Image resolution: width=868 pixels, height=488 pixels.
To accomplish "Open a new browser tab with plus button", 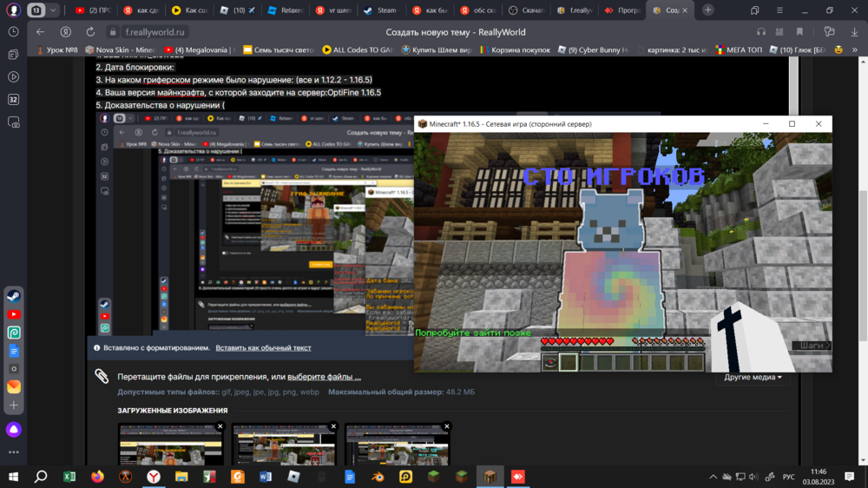I will [x=707, y=10].
